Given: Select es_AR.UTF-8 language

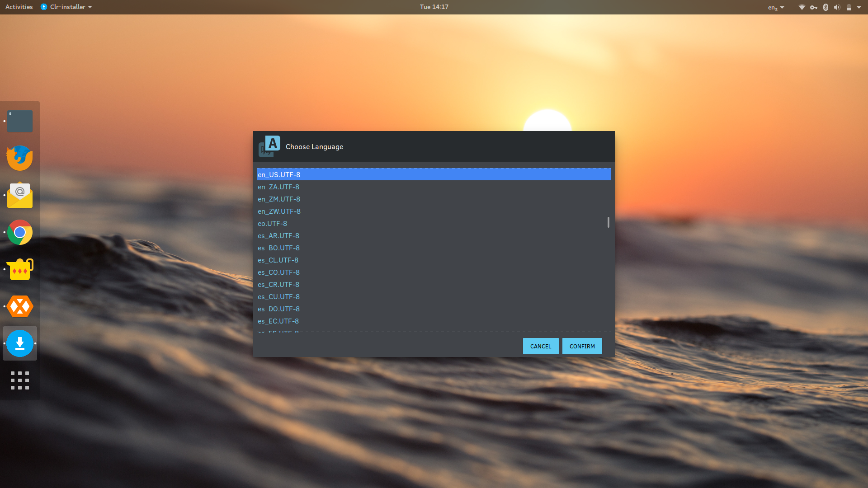Looking at the screenshot, I should click(x=434, y=235).
